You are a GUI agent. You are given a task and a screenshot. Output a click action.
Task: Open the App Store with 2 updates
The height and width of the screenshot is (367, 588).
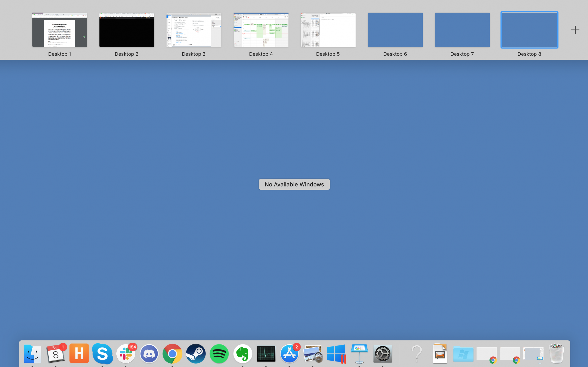point(289,354)
